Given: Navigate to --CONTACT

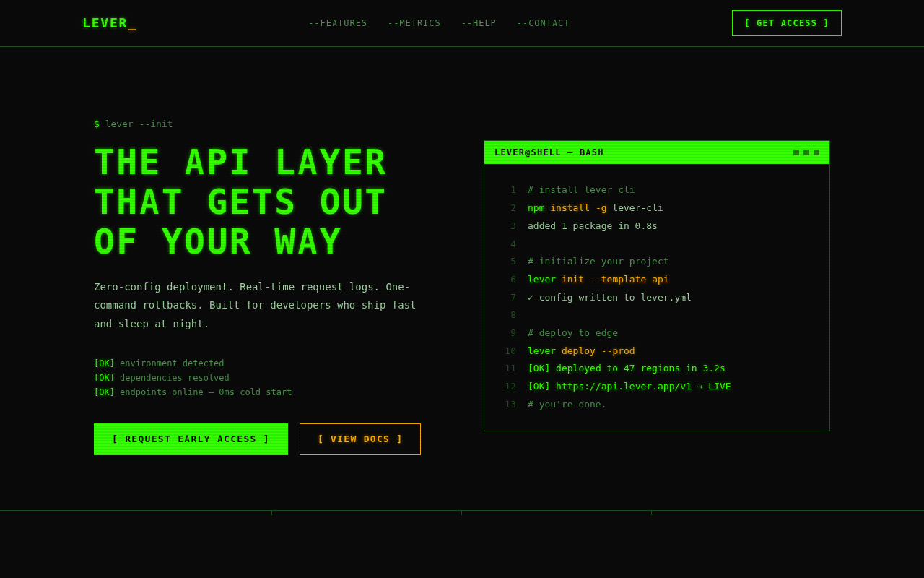Looking at the screenshot, I should [x=543, y=23].
